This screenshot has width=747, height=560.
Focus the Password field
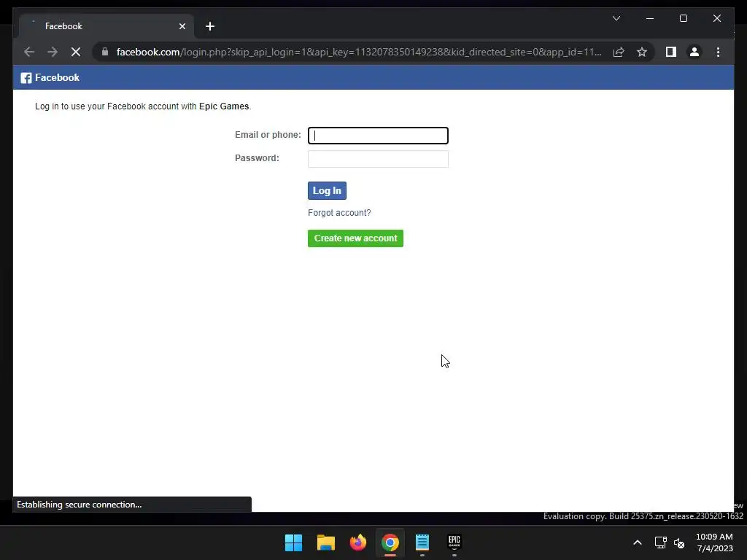click(378, 159)
